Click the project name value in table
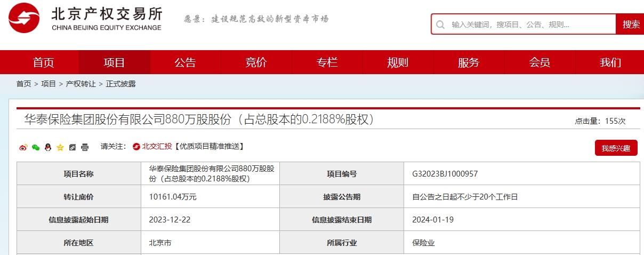Screen dimensions: 644x255 (x=212, y=174)
